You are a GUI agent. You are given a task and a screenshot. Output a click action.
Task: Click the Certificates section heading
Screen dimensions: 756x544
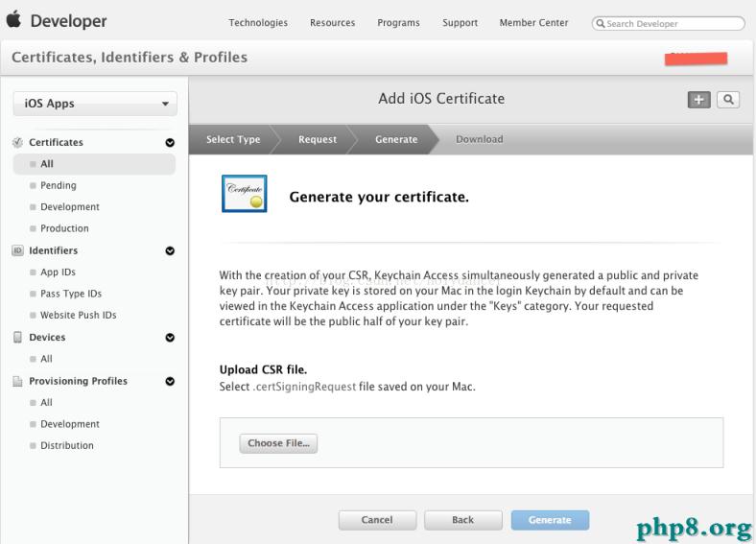pyautogui.click(x=56, y=142)
